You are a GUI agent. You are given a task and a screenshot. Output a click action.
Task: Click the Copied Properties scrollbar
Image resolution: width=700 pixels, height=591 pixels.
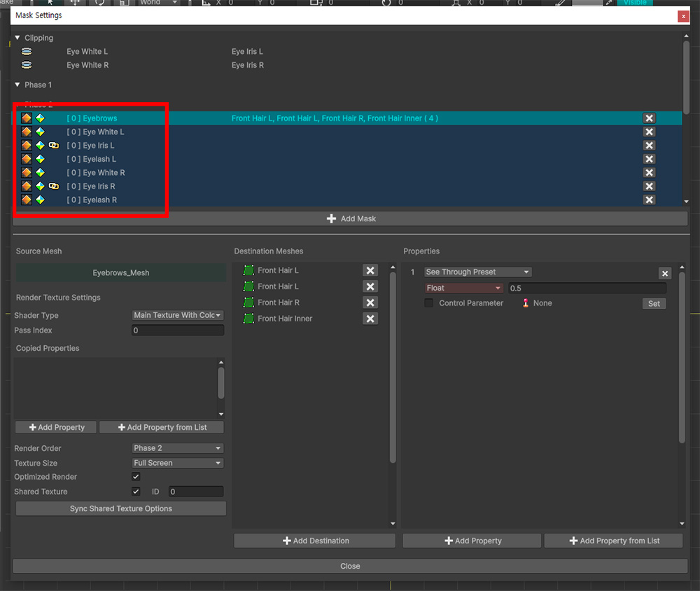[x=221, y=383]
